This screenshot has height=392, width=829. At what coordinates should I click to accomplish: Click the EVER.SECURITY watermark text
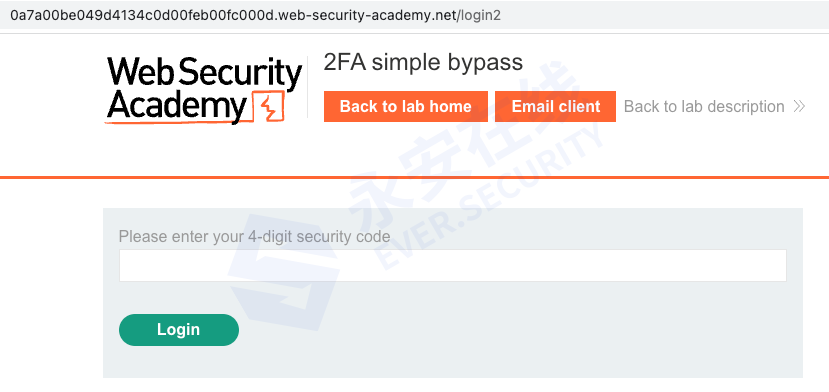489,198
